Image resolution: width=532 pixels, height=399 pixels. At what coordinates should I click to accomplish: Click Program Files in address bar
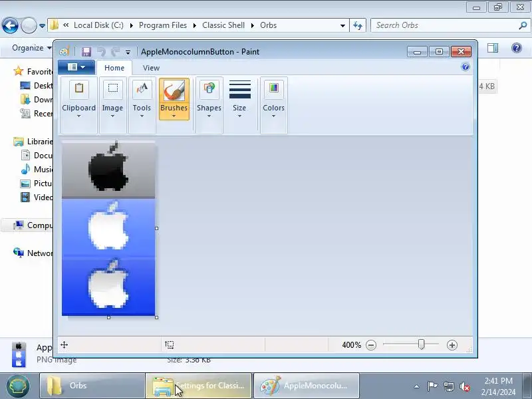pyautogui.click(x=163, y=25)
